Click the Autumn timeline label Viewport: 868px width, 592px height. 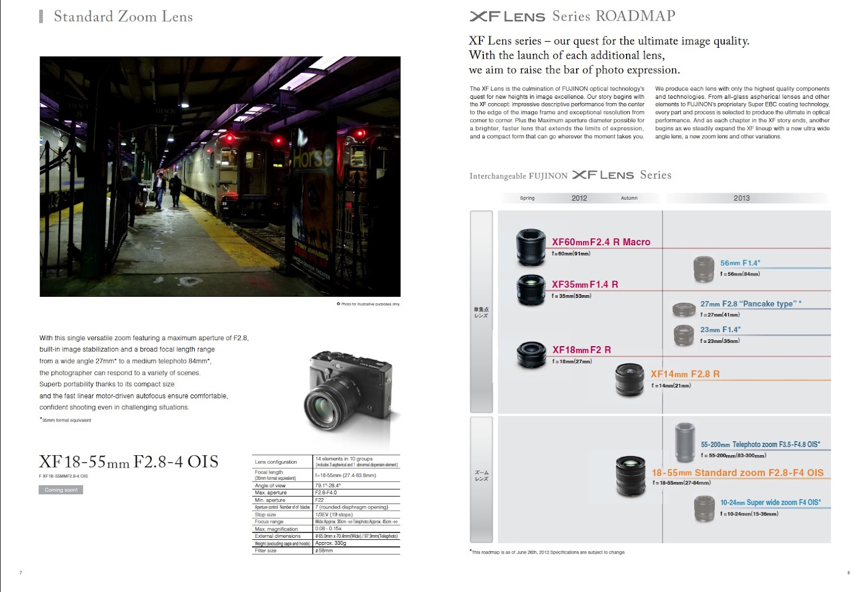click(629, 198)
